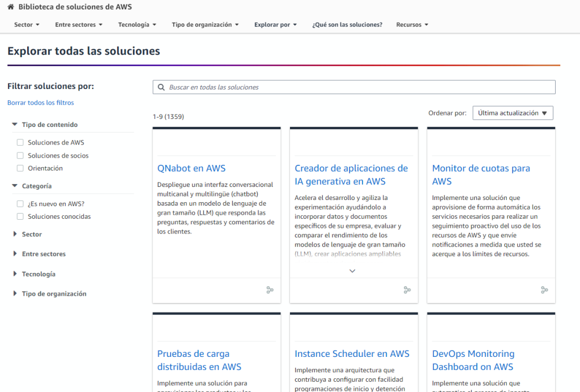Image resolution: width=580 pixels, height=392 pixels.
Task: Enable the Soluciones de socios filter
Action: 20,155
